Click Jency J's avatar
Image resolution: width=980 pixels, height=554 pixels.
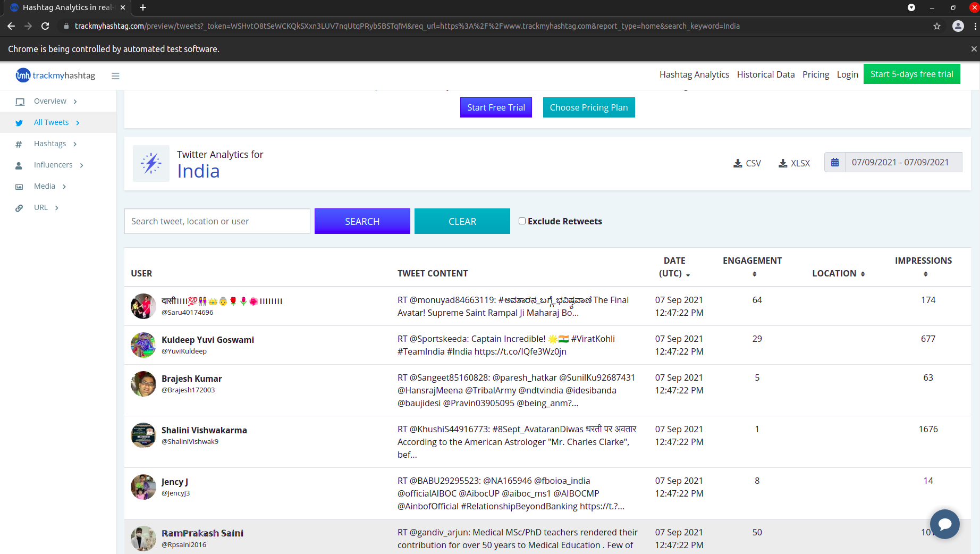point(143,487)
